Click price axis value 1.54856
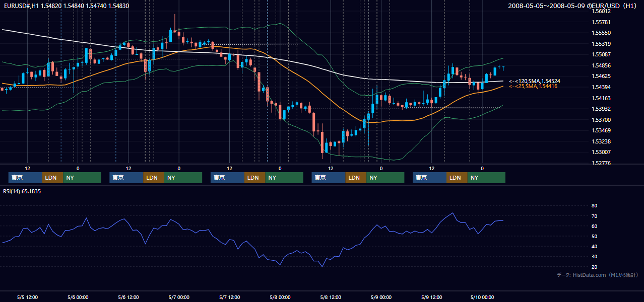 [x=601, y=65]
